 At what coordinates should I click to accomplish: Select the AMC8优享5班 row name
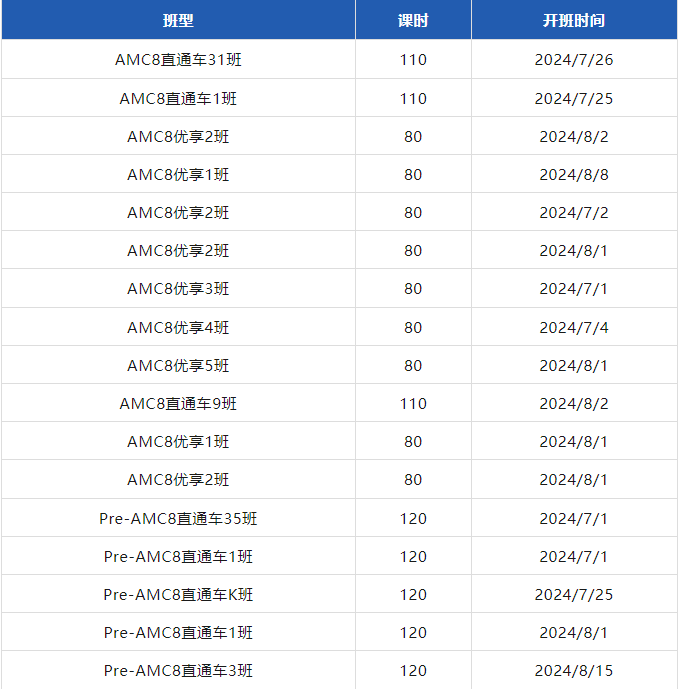click(178, 366)
